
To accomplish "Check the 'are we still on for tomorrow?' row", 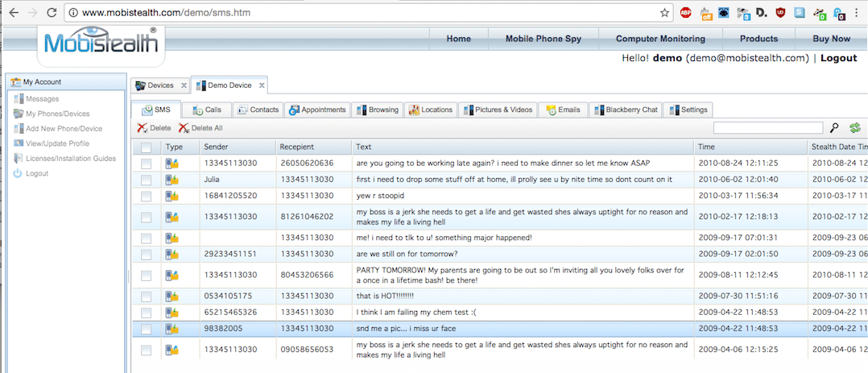I will 147,255.
